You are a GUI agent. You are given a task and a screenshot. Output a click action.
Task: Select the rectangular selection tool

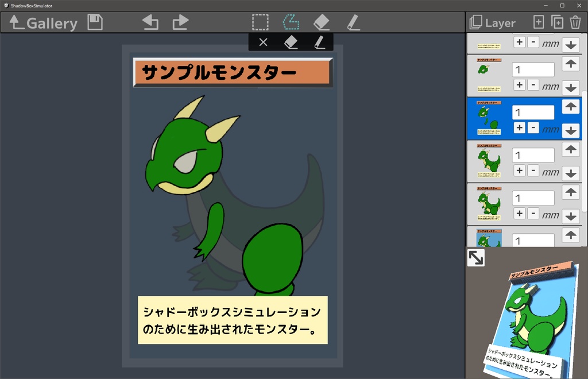coord(260,22)
